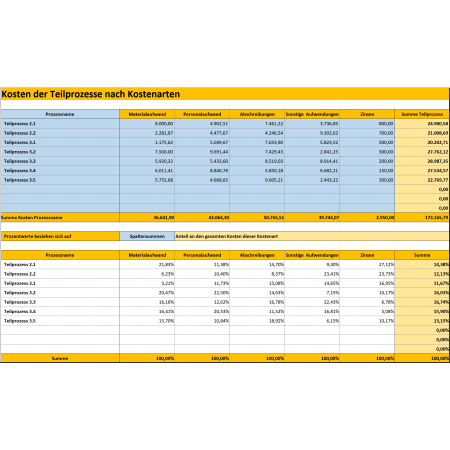This screenshot has height=450, width=450.
Task: Select 'Teilprozess 3.5' name in the cost table
Action: point(20,180)
